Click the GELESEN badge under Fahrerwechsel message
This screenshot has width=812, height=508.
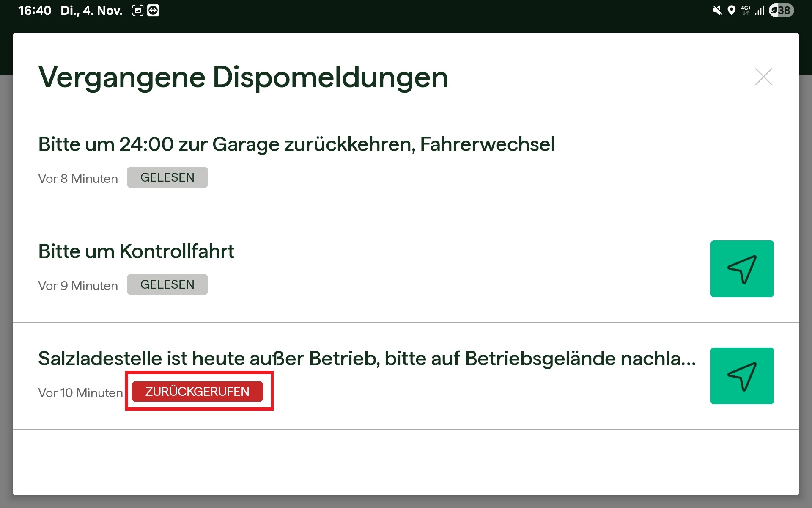[167, 177]
